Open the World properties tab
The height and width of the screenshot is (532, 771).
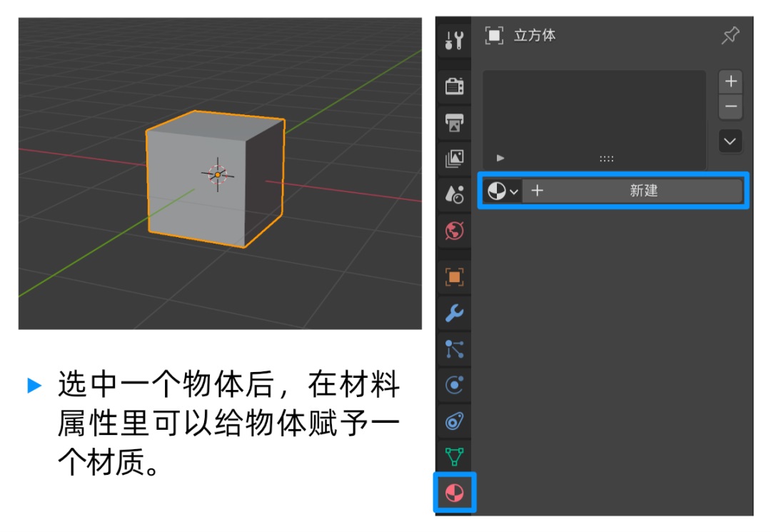coord(454,231)
